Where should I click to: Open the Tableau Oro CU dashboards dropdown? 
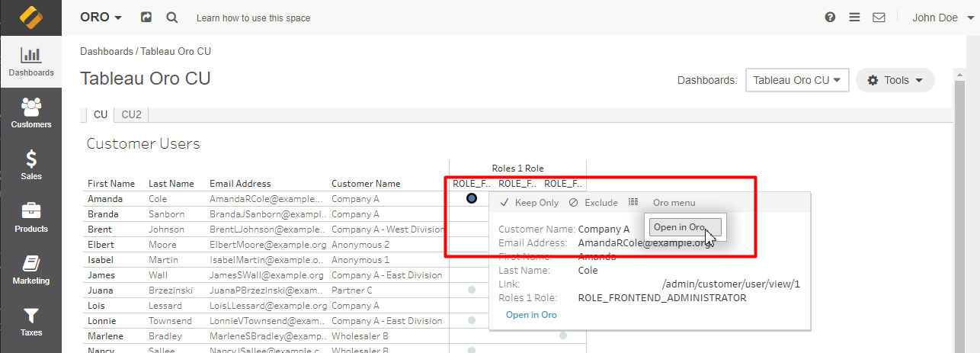coord(796,80)
